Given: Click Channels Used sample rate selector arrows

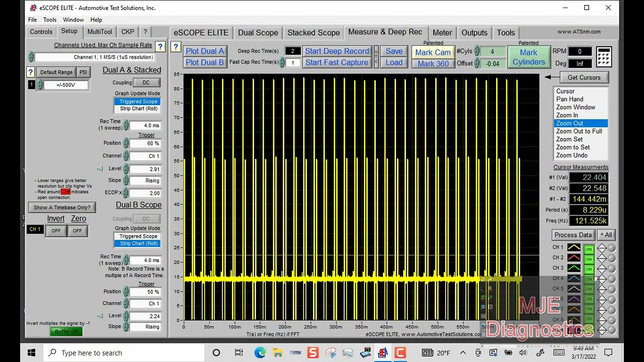Looking at the screenshot, I should pos(31,57).
